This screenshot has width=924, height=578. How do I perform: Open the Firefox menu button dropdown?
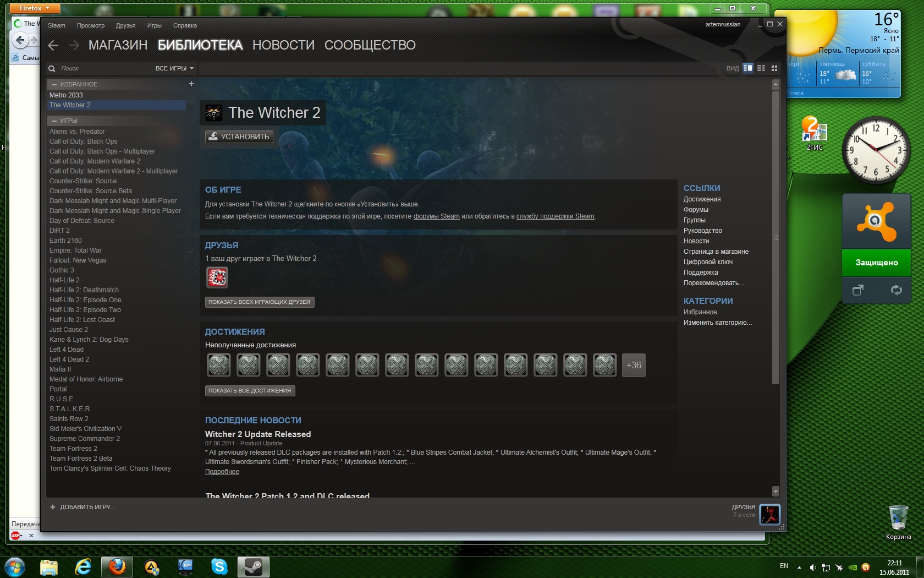(x=34, y=8)
